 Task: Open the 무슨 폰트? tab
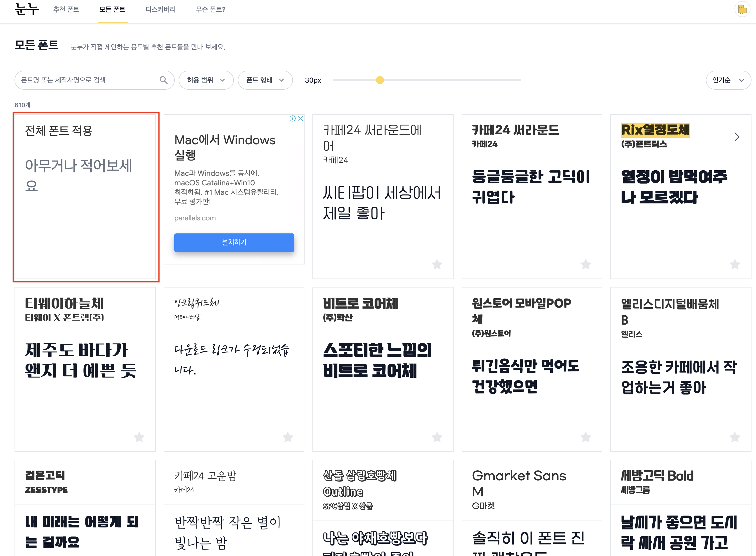pyautogui.click(x=211, y=10)
